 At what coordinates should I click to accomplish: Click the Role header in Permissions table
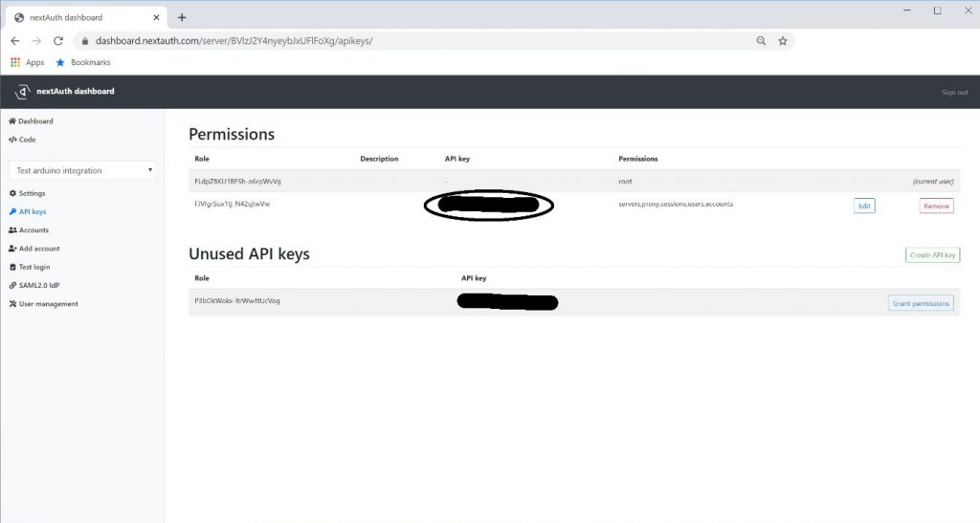pos(202,159)
